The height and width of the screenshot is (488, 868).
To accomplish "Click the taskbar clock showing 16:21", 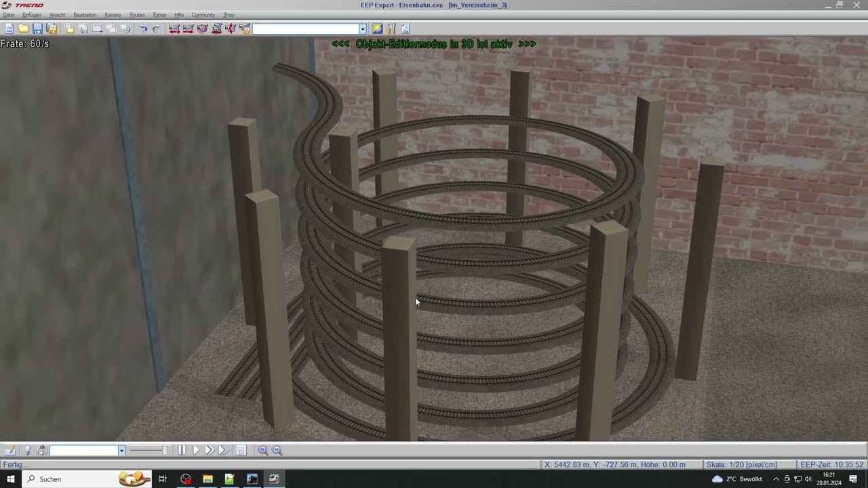I will 829,479.
